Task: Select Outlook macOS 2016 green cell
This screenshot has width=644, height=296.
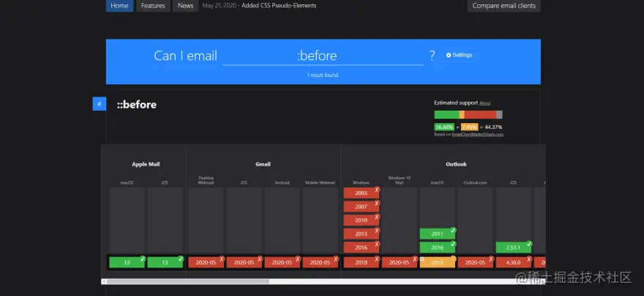Action: 438,248
